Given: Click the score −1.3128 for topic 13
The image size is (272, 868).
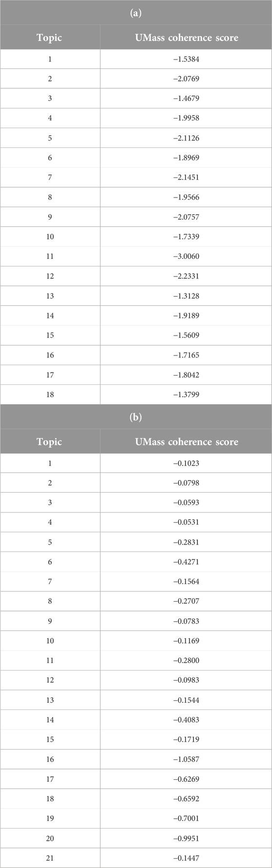Looking at the screenshot, I should (x=186, y=296).
